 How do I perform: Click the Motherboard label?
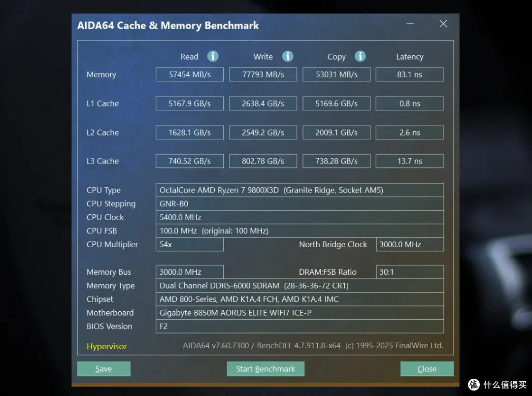click(x=110, y=313)
